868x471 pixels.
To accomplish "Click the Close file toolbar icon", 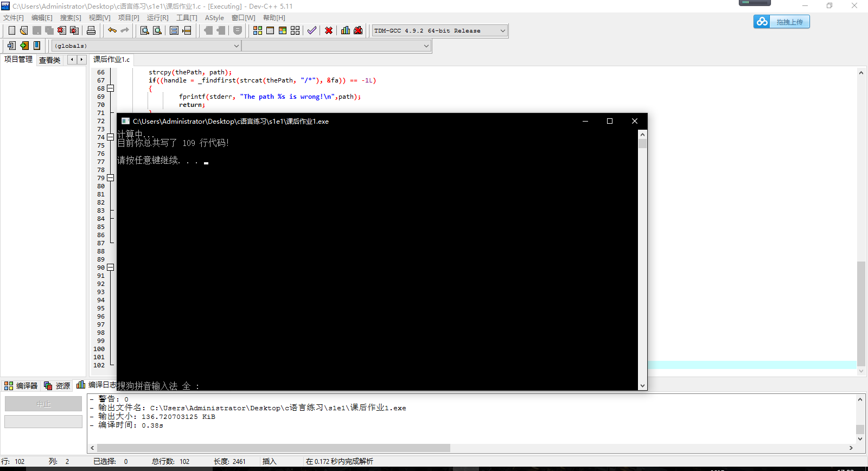I will 62,30.
